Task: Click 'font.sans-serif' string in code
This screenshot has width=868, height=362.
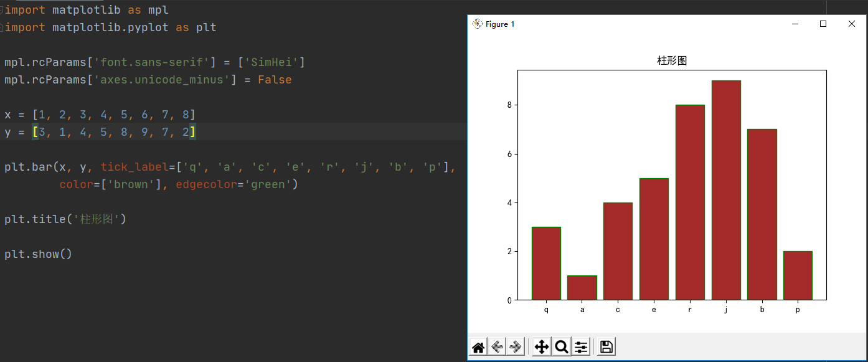Action: (152, 62)
